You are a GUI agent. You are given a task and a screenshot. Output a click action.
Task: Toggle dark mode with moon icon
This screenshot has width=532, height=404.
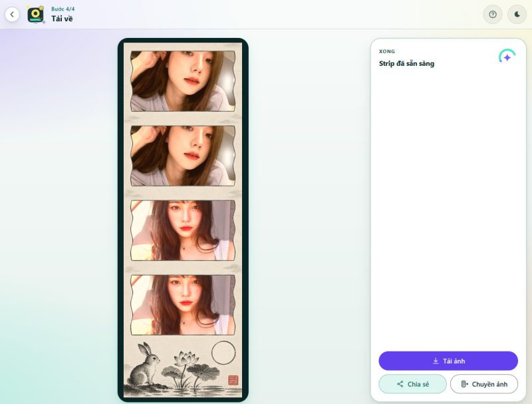pos(517,14)
